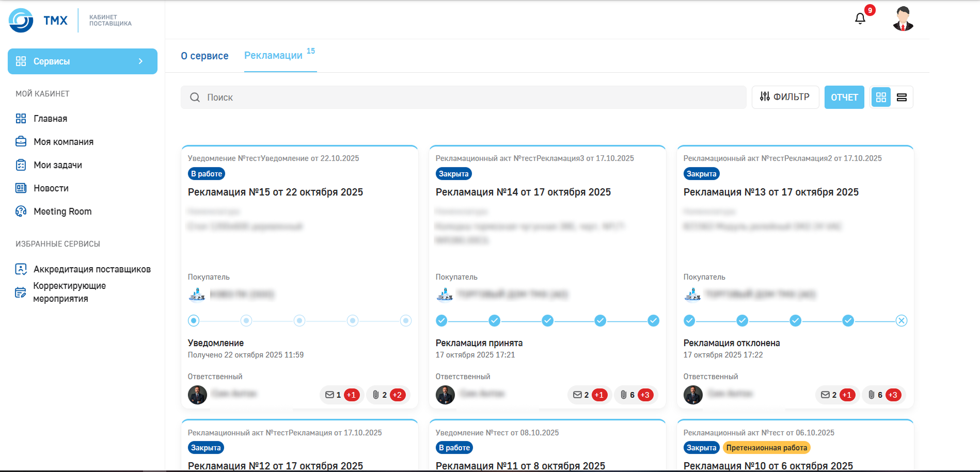Switch to the О сервисе tab
The height and width of the screenshot is (472, 980).
(204, 56)
